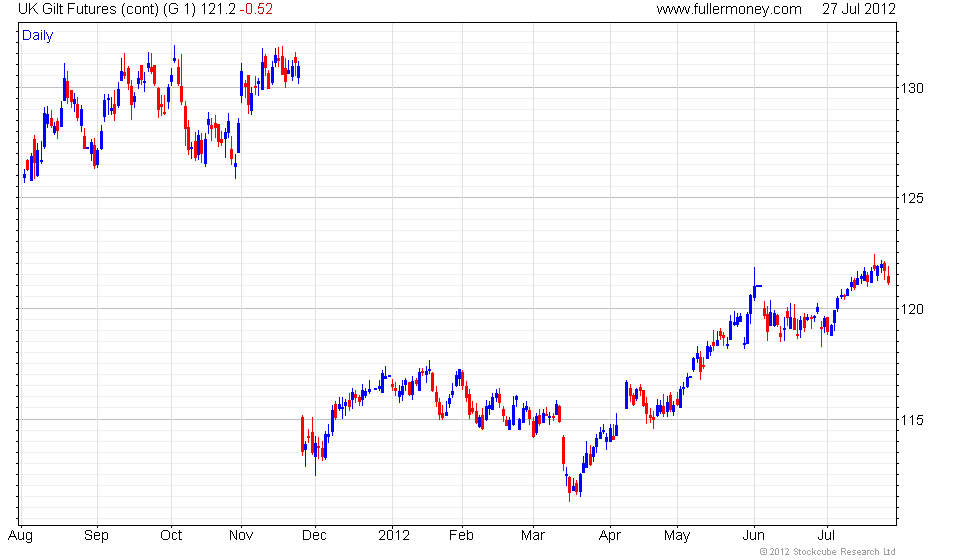Click the Jul axis label

coord(826,536)
